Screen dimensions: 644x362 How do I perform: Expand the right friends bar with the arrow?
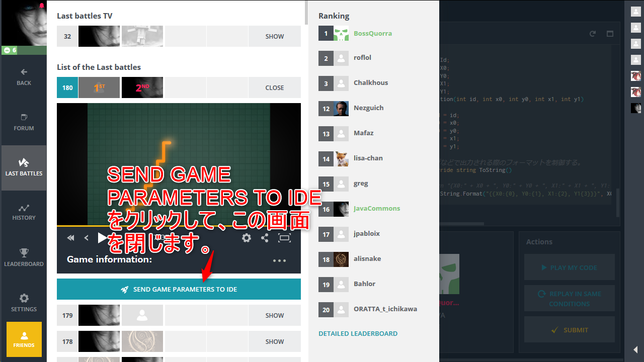[635, 349]
